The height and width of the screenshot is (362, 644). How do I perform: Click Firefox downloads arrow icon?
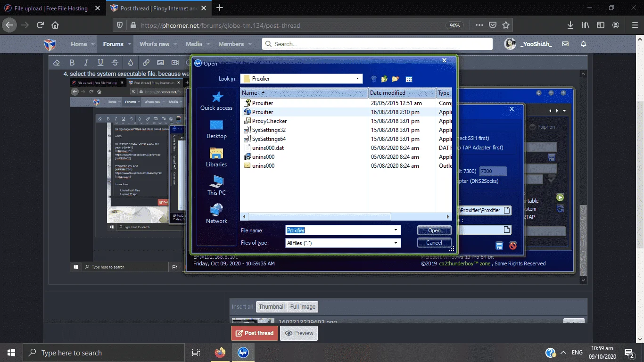pyautogui.click(x=570, y=25)
